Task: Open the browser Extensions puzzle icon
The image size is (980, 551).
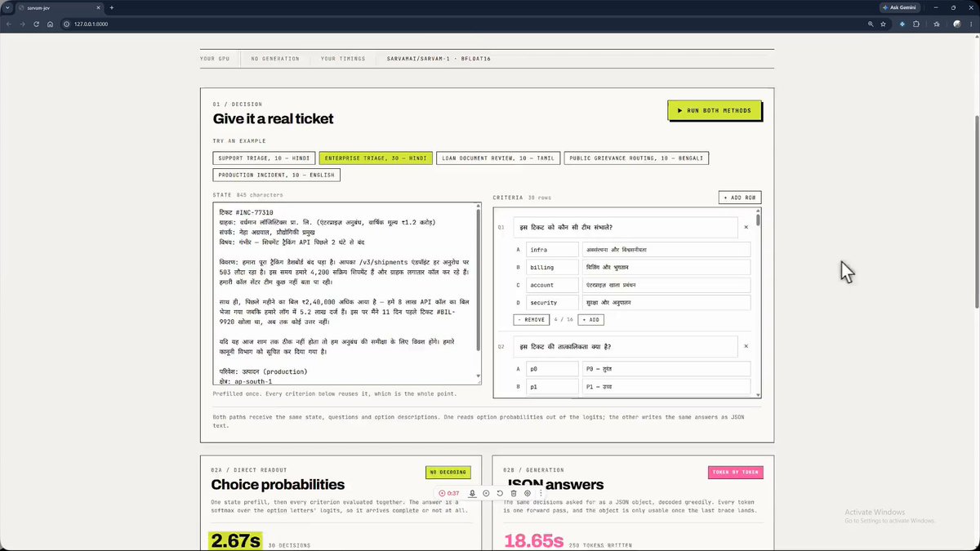Action: [x=916, y=24]
